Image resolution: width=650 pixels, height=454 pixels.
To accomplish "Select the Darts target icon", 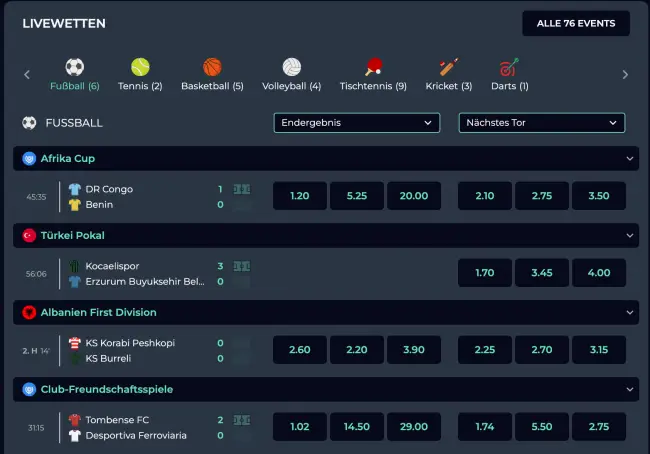I will click(x=509, y=67).
